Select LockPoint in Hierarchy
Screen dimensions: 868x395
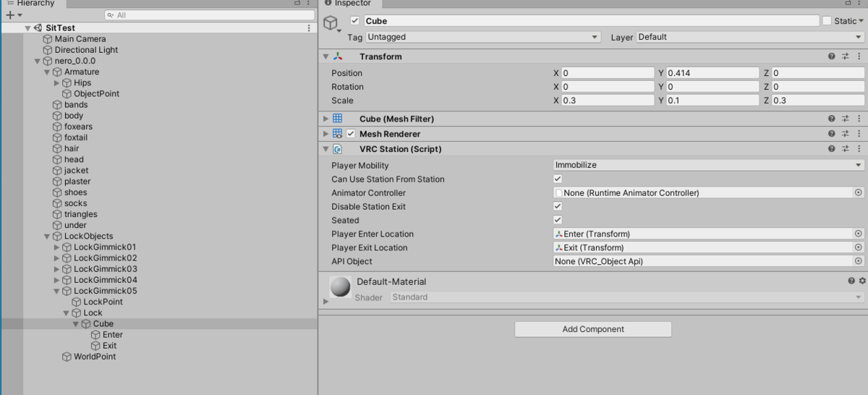(x=103, y=302)
